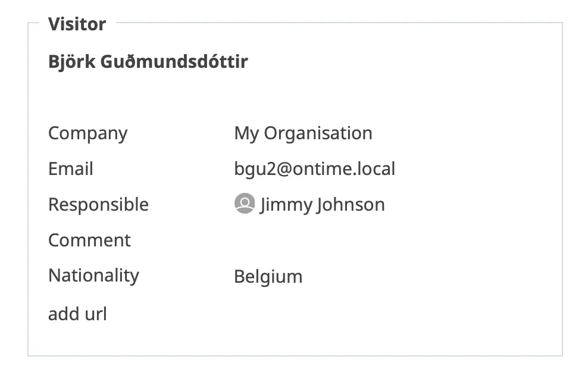Click the My Organisation company value
588x372 pixels.
(x=304, y=133)
